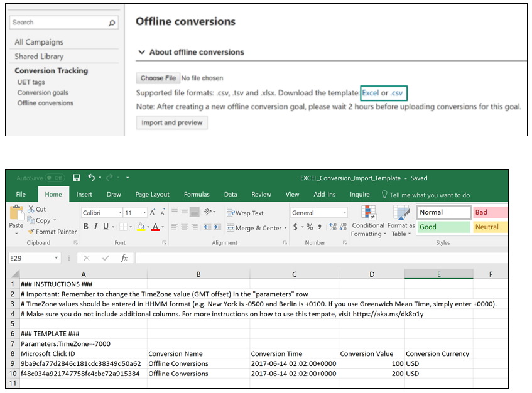Click the Save icon in Excel title bar
This screenshot has height=393, width=532.
[x=77, y=178]
